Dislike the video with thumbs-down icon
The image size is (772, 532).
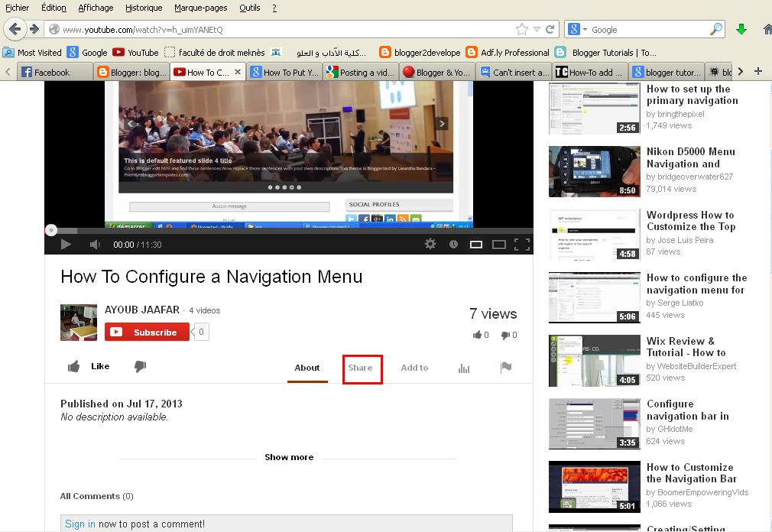tap(140, 366)
